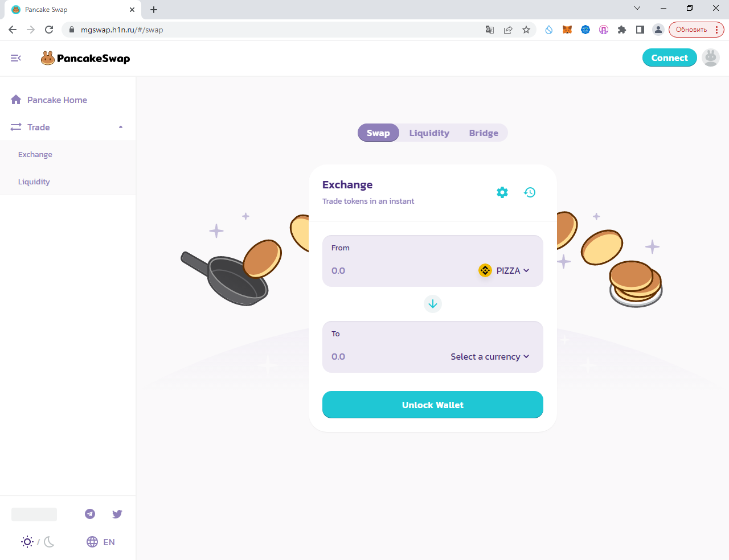This screenshot has height=560, width=729.
Task: Open the Select a currency dropdown
Action: coord(490,356)
